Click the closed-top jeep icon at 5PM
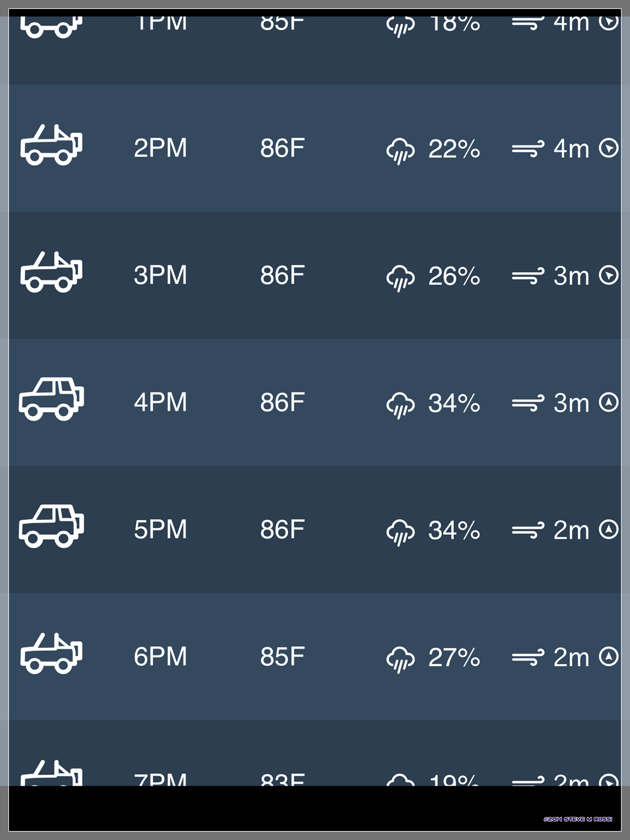 52,526
